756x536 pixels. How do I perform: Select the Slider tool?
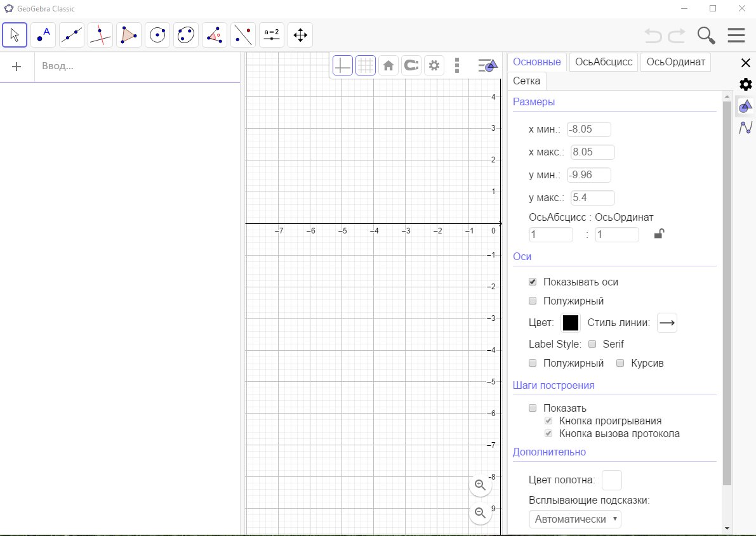tap(272, 35)
